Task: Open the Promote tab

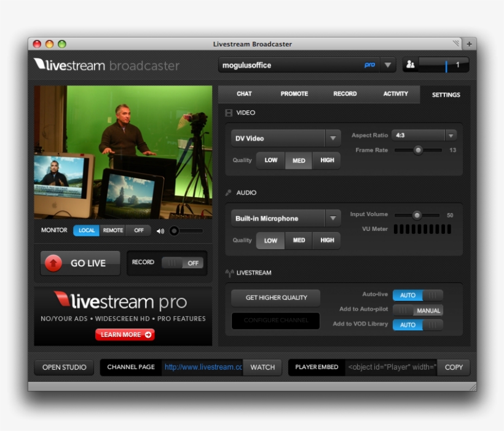Action: [294, 94]
